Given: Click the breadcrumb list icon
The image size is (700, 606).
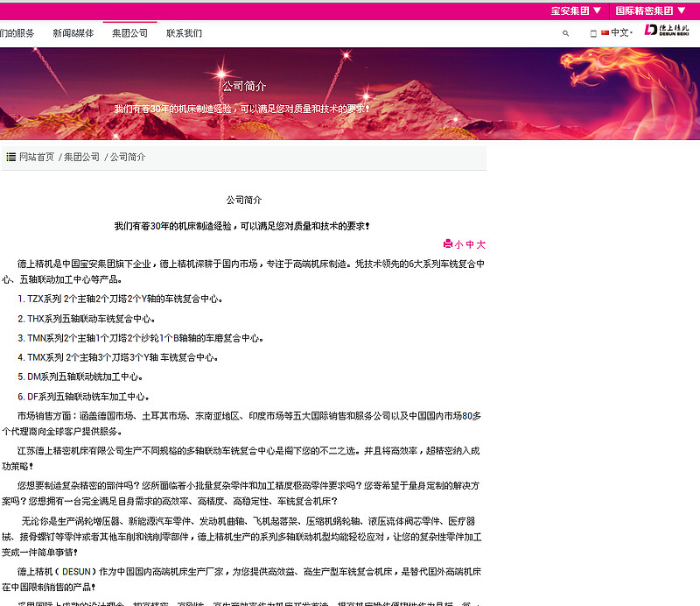Looking at the screenshot, I should point(11,157).
